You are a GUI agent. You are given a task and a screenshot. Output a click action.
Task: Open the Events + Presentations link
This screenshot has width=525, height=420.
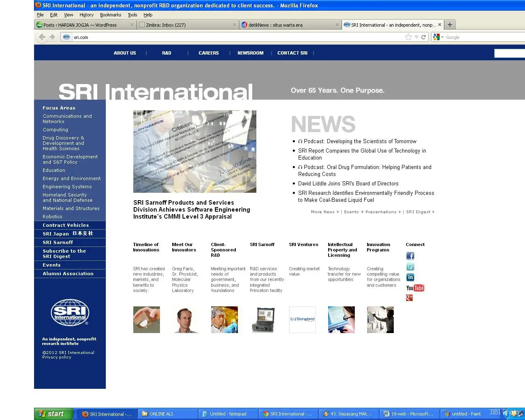coord(372,212)
